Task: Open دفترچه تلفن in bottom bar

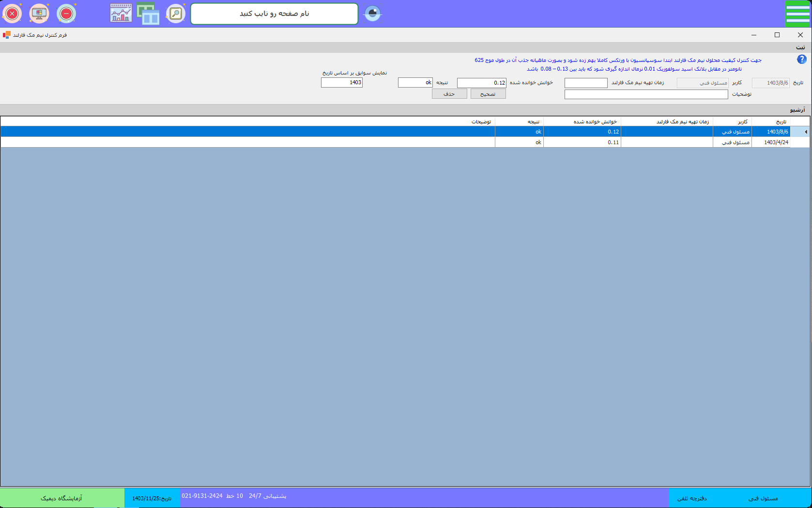Action: point(692,498)
